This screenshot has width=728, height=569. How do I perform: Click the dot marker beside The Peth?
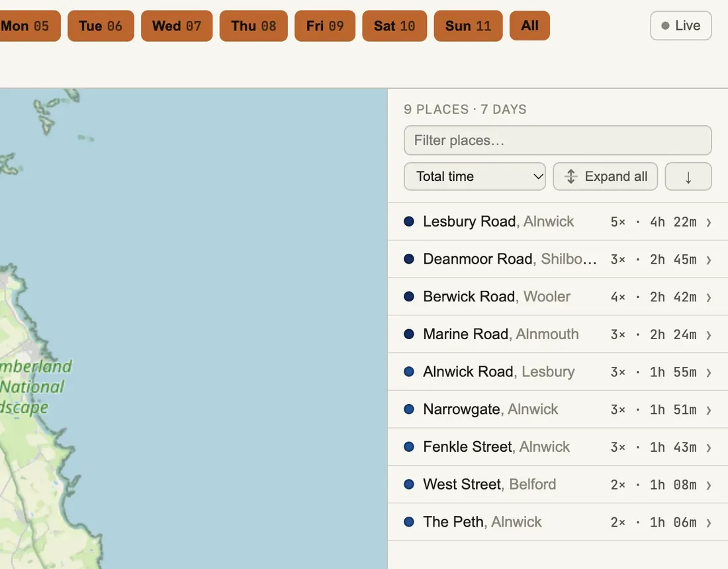(409, 521)
